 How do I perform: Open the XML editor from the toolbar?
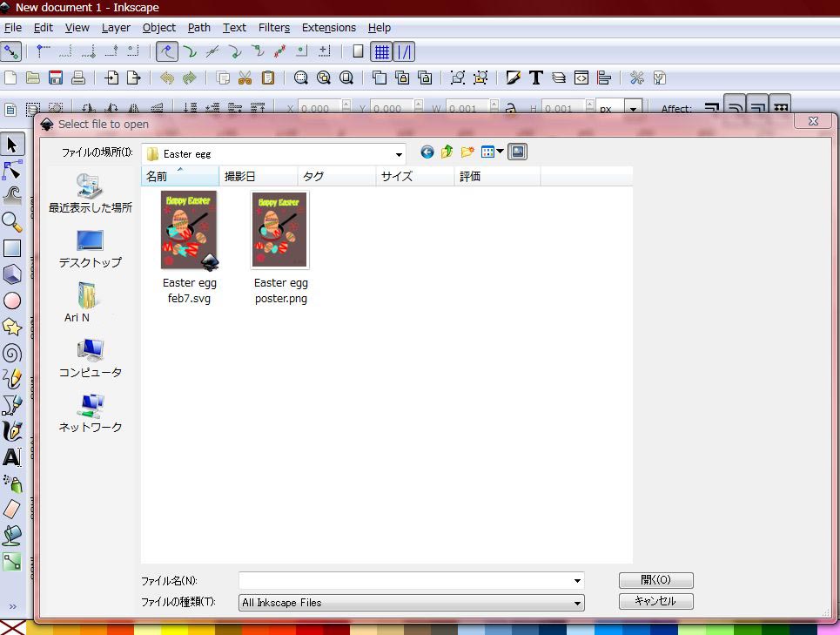coord(580,78)
